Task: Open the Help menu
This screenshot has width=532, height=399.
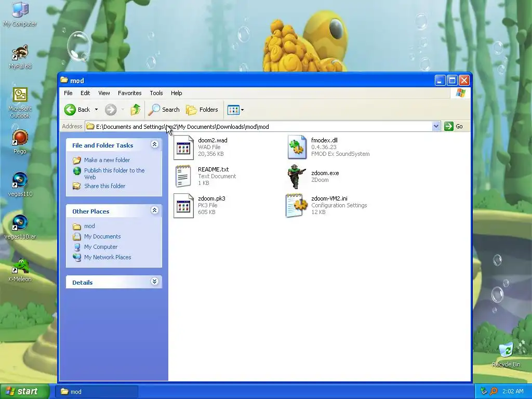Action: click(177, 93)
